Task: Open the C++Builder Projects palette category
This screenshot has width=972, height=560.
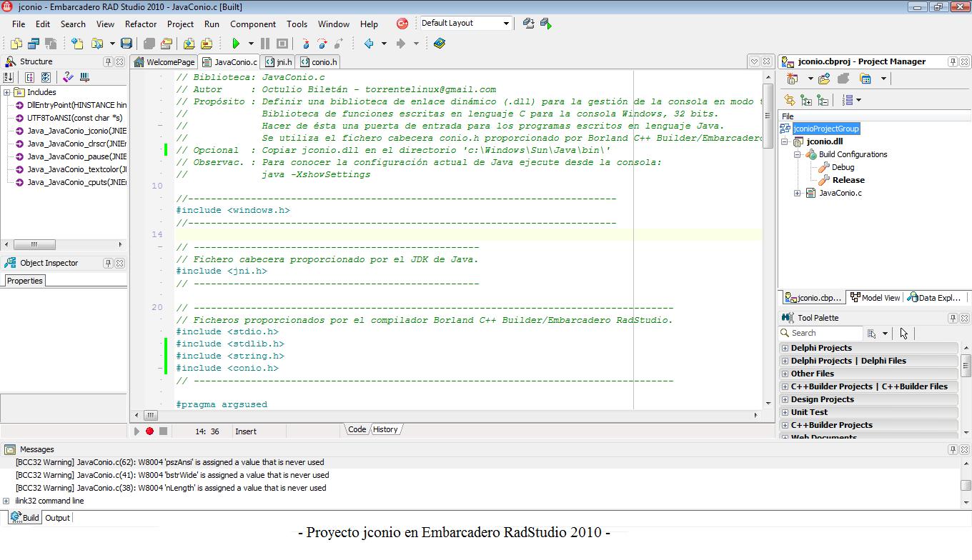Action: point(868,425)
